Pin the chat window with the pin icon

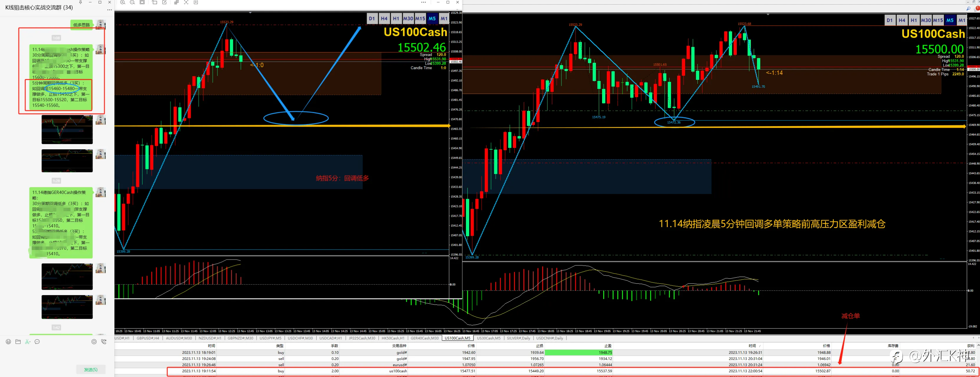[80, 2]
